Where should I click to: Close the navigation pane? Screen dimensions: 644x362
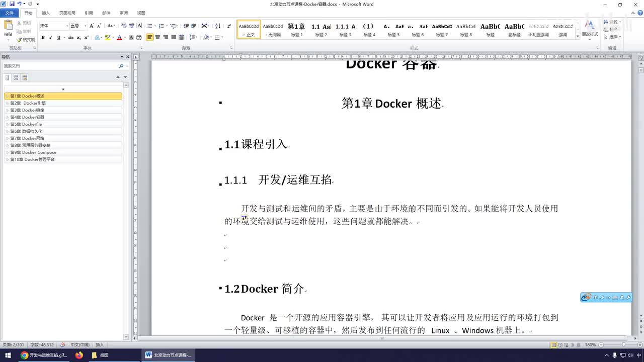(127, 57)
